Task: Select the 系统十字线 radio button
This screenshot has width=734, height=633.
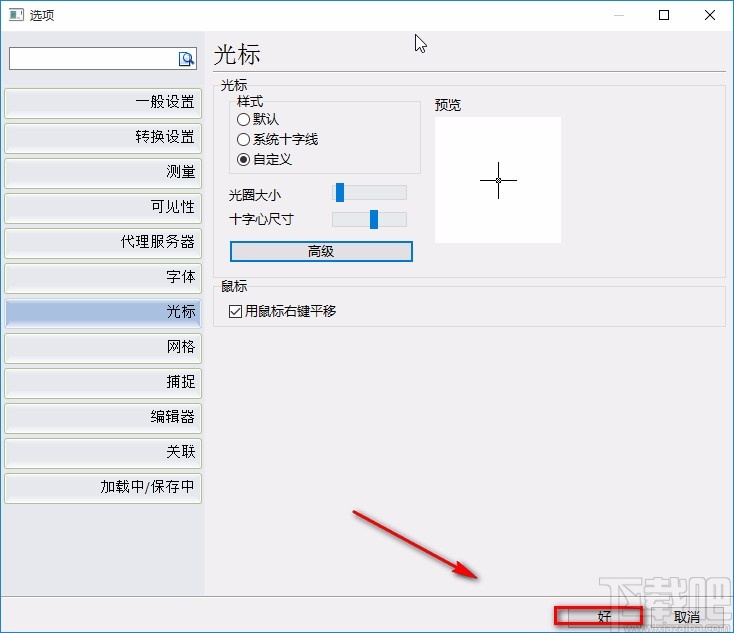Action: 244,139
